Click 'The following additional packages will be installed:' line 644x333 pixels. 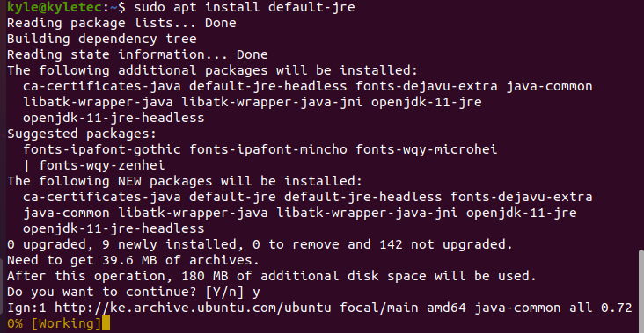point(212,70)
